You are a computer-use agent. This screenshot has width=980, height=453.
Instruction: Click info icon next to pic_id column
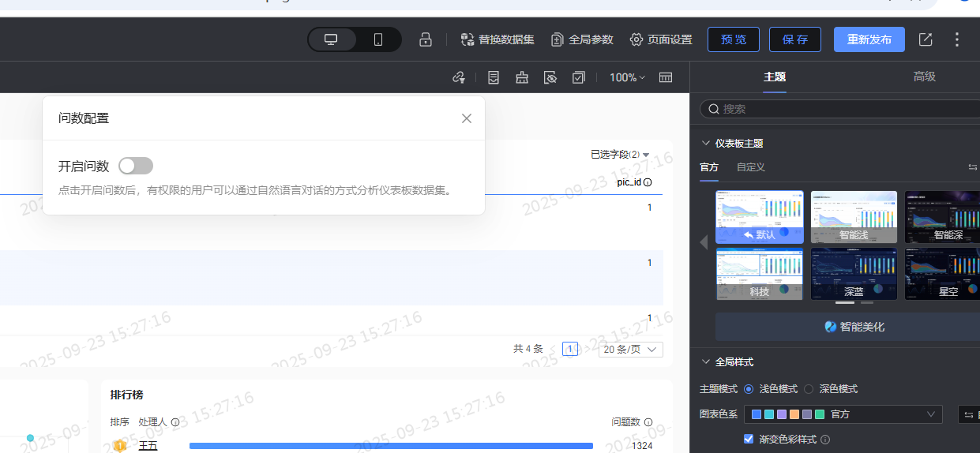648,182
